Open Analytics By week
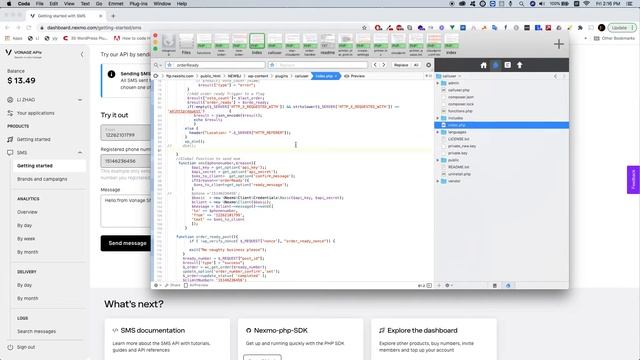This screenshot has height=360, width=640. click(26, 239)
